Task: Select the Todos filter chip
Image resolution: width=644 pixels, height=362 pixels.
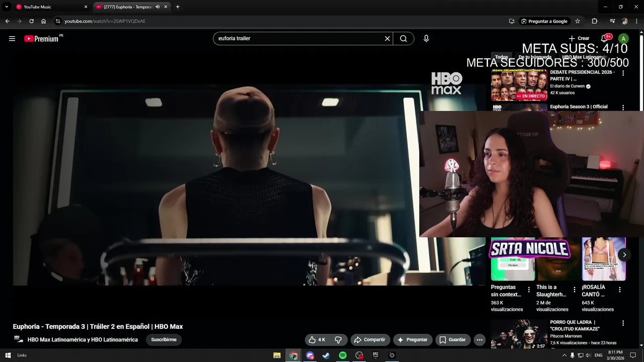Action: coord(502,57)
